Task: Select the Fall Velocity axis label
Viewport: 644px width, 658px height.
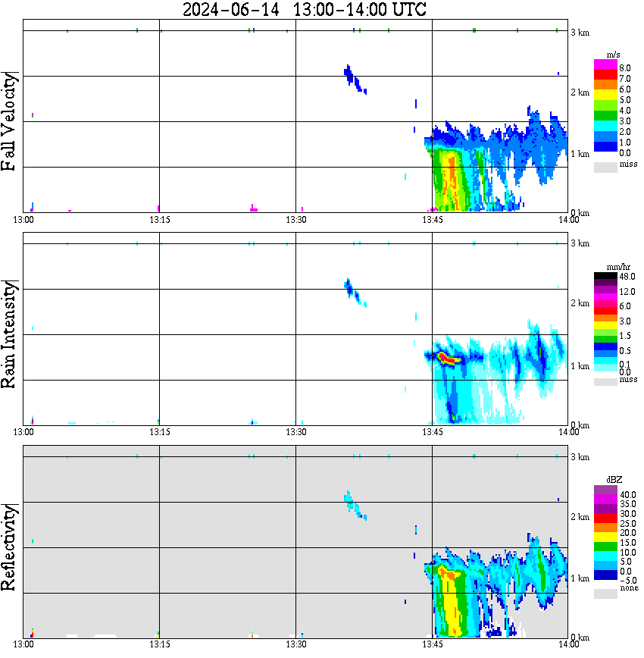Action: coord(9,121)
